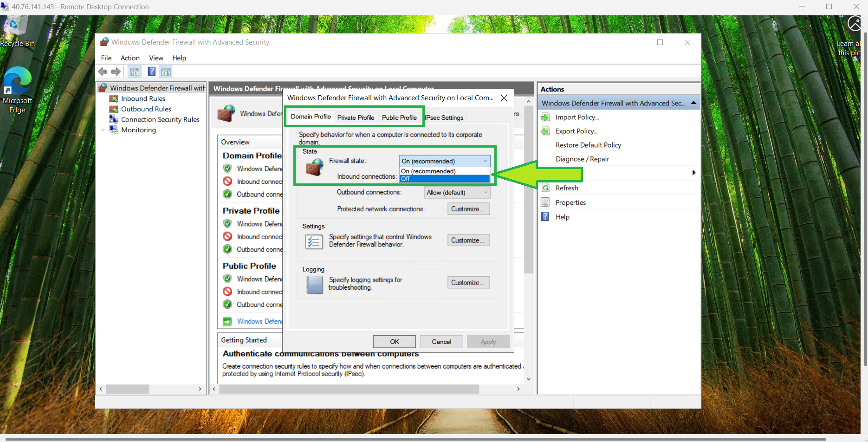The height and width of the screenshot is (442, 868).
Task: Click the Properties action text
Action: pos(570,202)
